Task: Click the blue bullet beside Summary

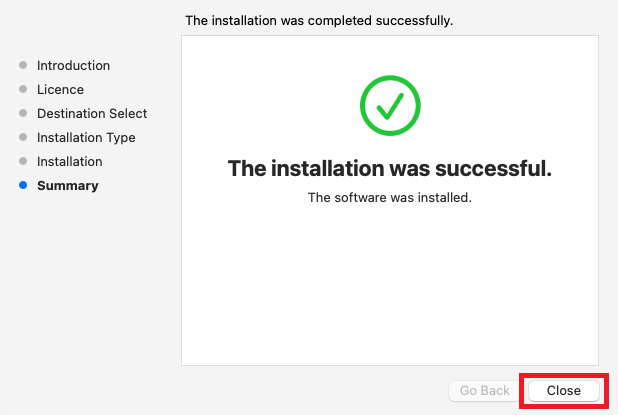Action: 23,186
